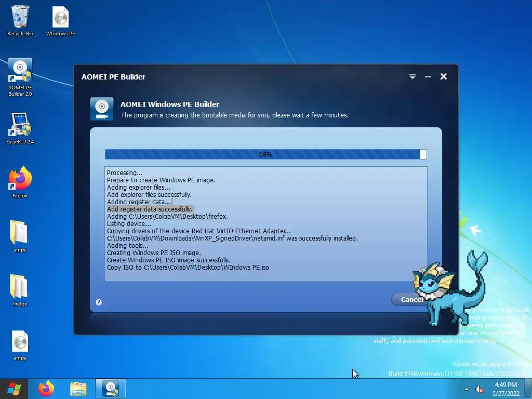Click 'Add explorer files successfully.' log line
The width and height of the screenshot is (532, 399).
click(149, 194)
